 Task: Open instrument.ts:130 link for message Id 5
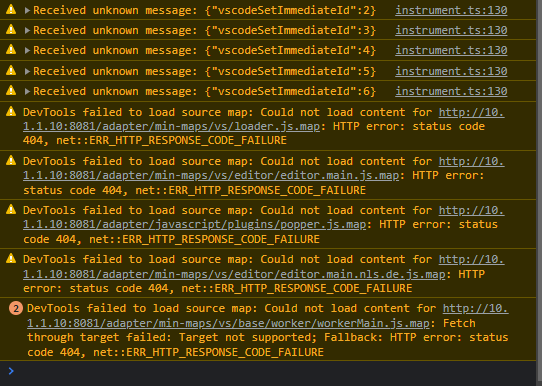point(451,71)
